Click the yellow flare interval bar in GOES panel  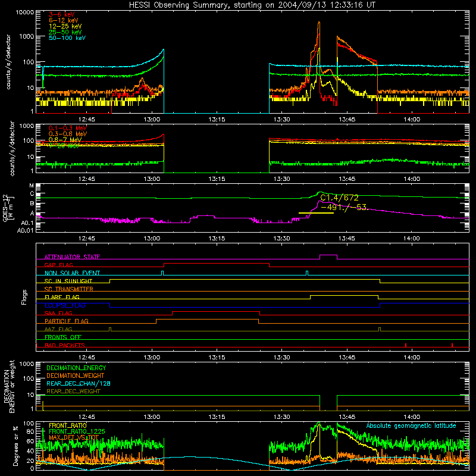click(x=316, y=213)
